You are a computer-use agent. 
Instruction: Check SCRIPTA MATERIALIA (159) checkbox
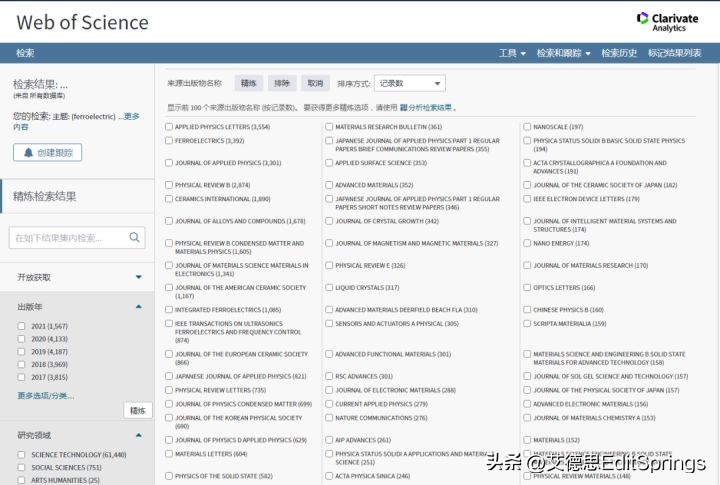(527, 323)
